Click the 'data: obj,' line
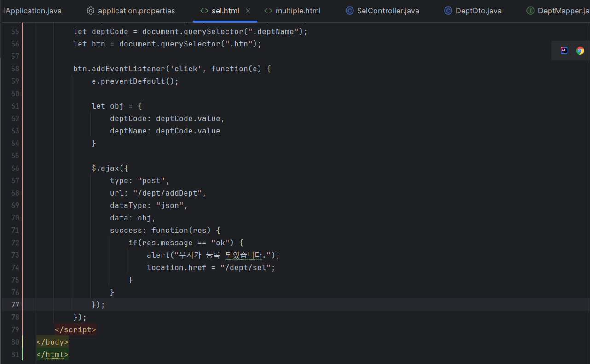Viewport: 590px width, 364px height. 133,218
